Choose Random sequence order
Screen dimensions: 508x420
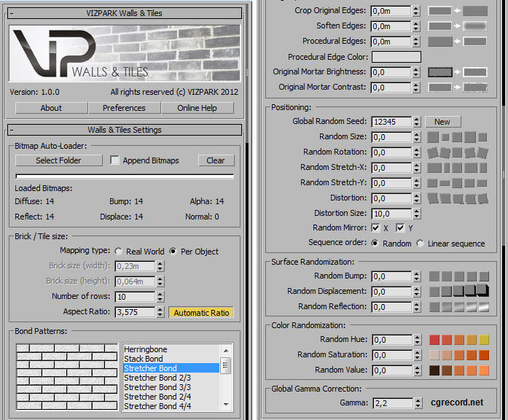[375, 243]
